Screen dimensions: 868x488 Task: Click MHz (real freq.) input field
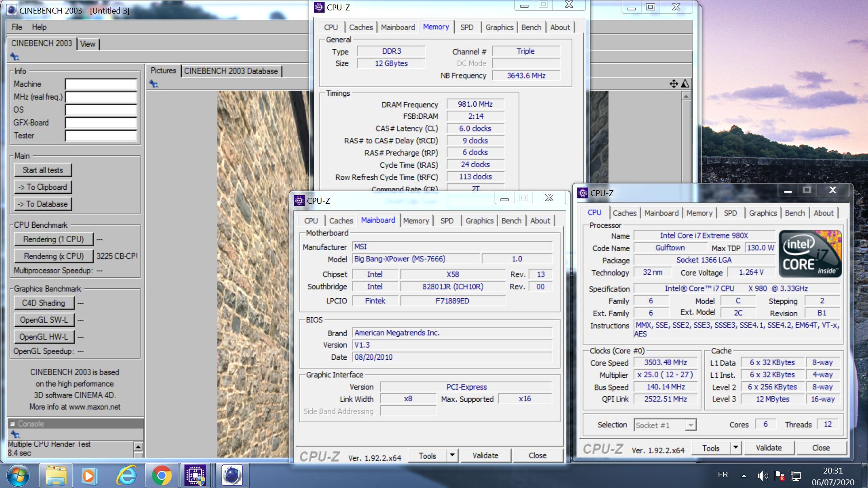point(101,97)
